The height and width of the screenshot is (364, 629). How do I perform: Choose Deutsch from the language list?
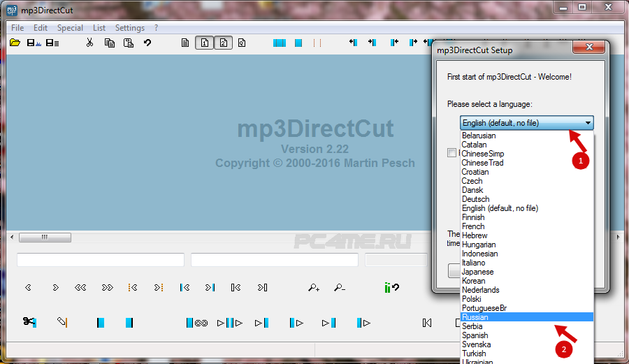[527, 199]
